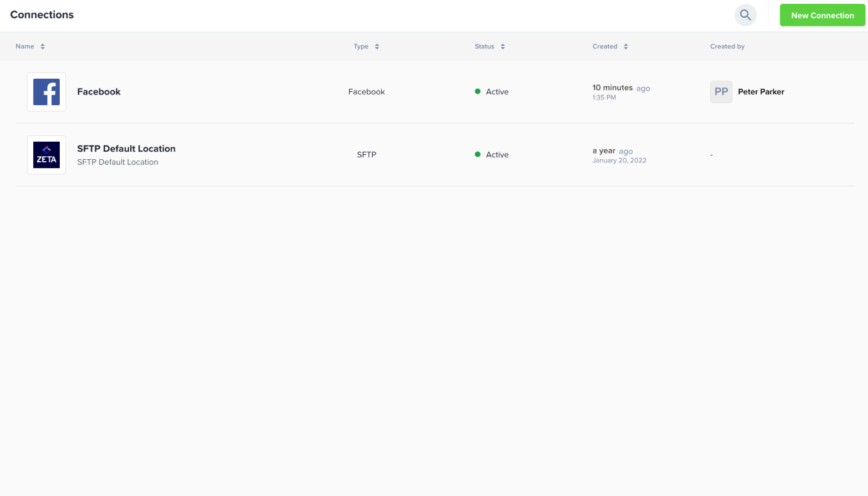
Task: Click Active status of SFTP row
Action: tap(496, 155)
